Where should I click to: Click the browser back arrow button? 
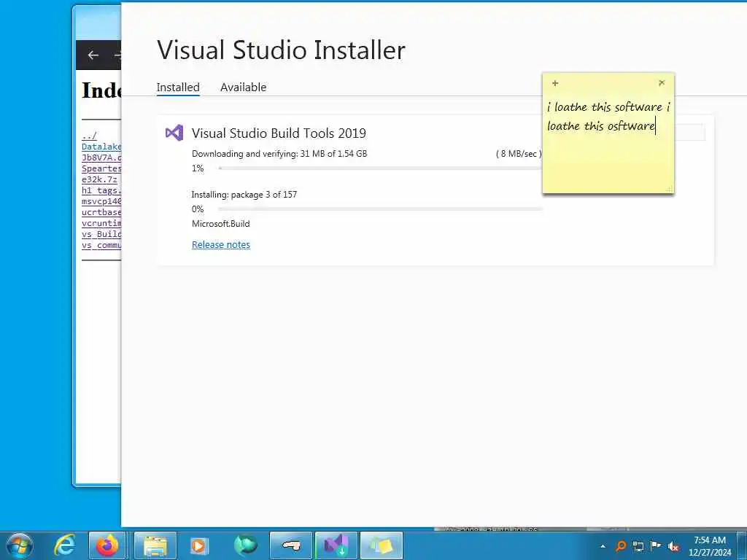pos(93,55)
